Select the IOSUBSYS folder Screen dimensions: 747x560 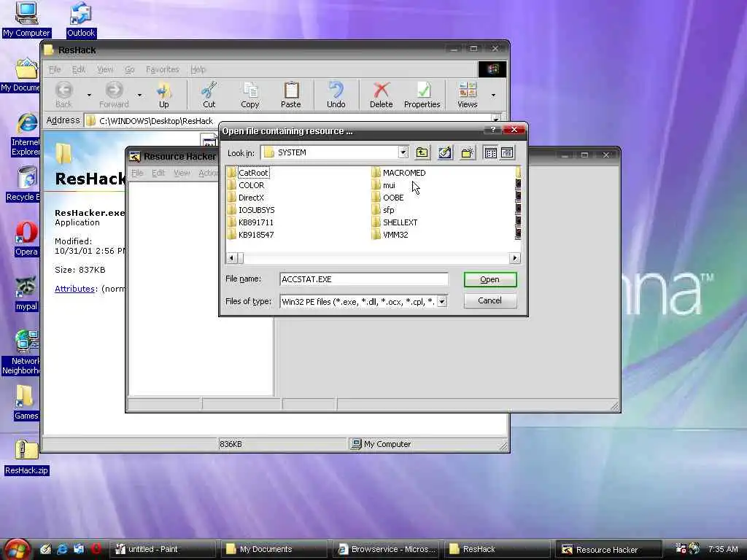tap(251, 210)
